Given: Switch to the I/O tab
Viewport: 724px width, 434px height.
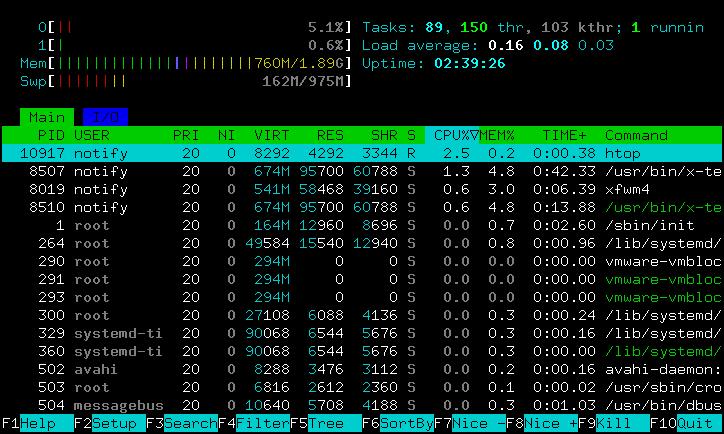Looking at the screenshot, I should point(105,117).
